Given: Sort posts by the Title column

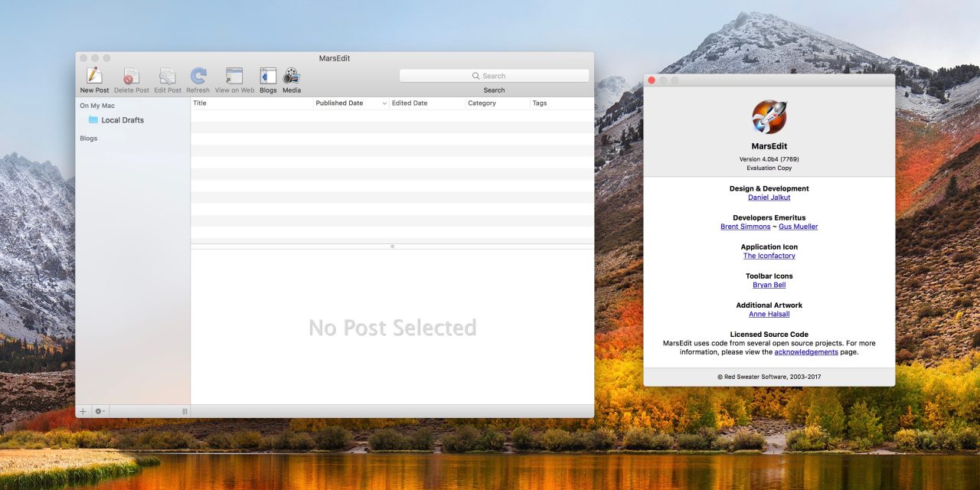Looking at the screenshot, I should (x=201, y=103).
